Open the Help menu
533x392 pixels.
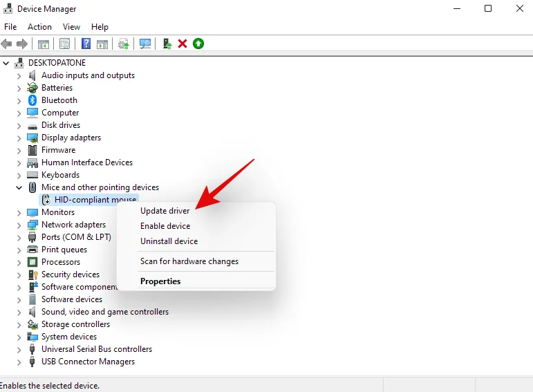pyautogui.click(x=100, y=26)
